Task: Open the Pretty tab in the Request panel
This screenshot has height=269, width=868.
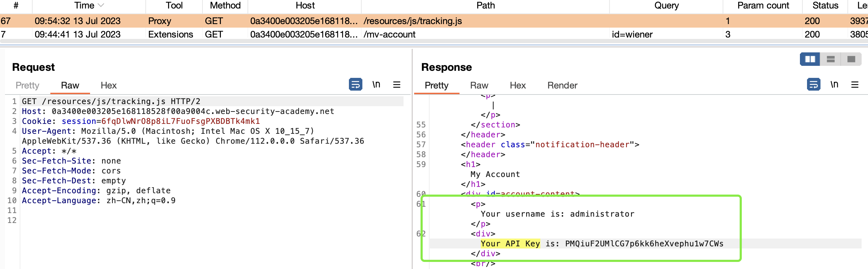Action: [x=27, y=85]
